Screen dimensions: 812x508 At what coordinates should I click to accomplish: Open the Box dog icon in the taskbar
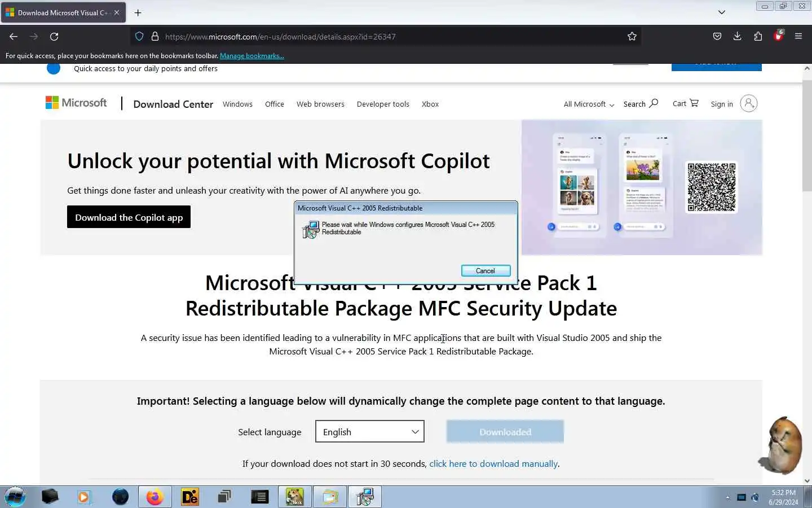(x=295, y=497)
